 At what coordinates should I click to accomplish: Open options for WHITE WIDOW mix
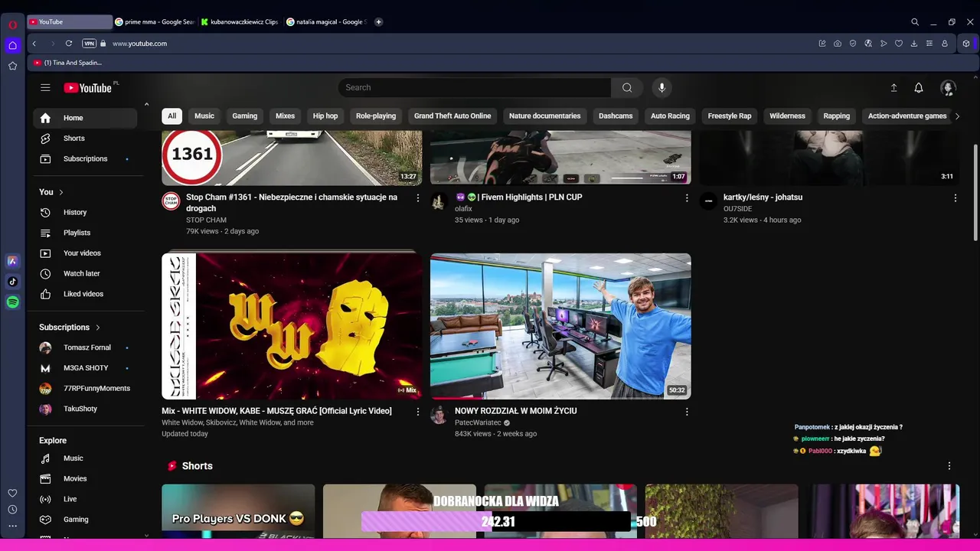(418, 412)
